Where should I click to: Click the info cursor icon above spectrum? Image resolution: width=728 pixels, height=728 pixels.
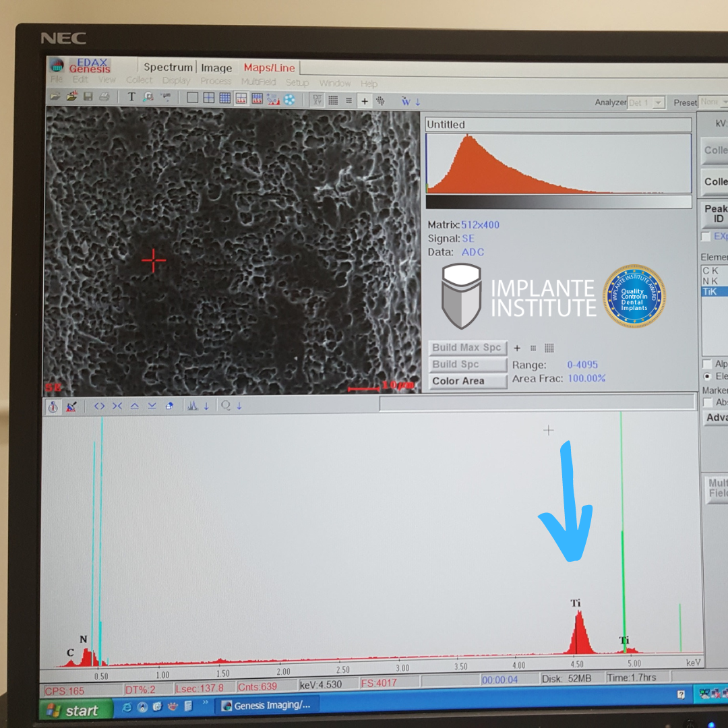point(54,406)
